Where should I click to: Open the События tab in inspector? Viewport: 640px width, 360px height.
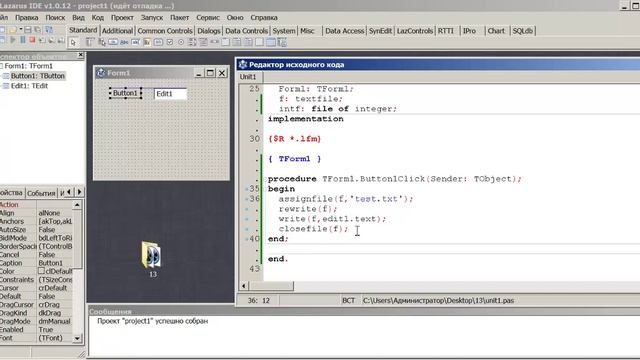pos(41,193)
